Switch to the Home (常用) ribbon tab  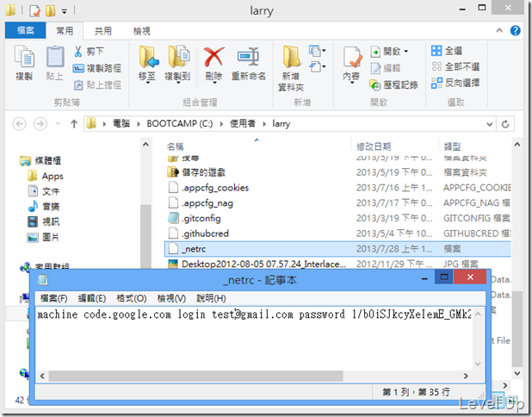[x=65, y=31]
